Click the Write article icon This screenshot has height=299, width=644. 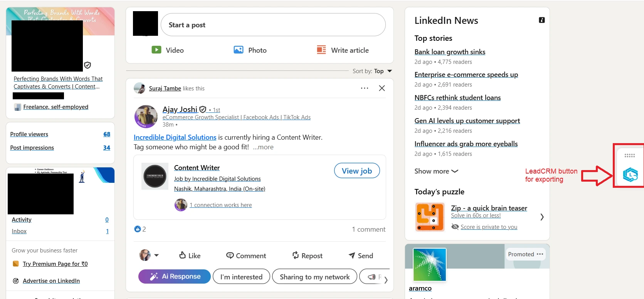pos(321,50)
